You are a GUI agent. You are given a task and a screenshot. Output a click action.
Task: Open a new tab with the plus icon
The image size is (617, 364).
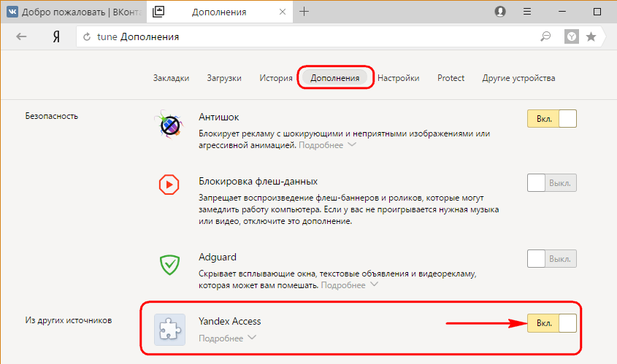[304, 12]
